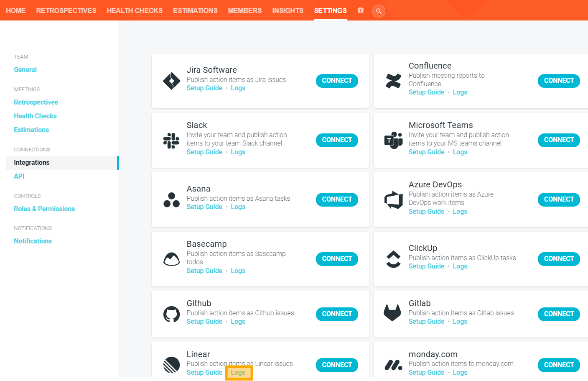
Task: Open Asana Setup Guide
Action: [204, 207]
